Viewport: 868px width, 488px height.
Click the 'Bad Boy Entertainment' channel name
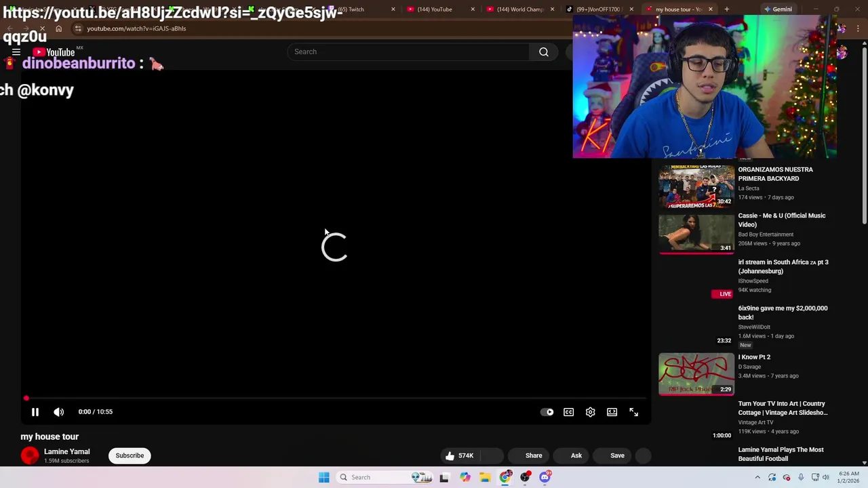pos(766,235)
